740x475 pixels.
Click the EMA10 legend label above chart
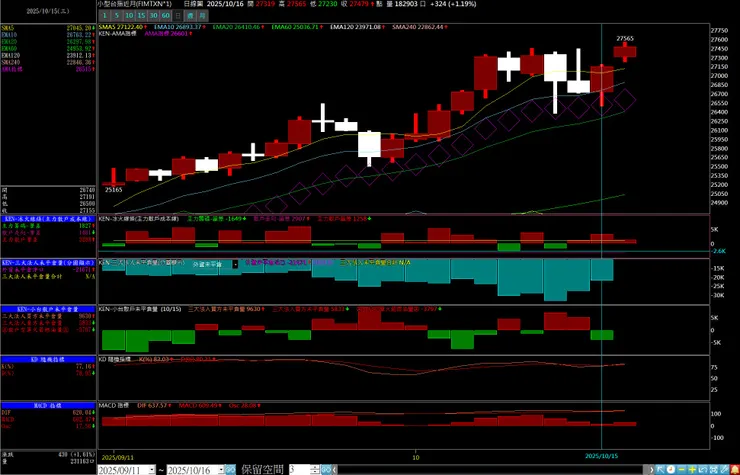pyautogui.click(x=179, y=27)
